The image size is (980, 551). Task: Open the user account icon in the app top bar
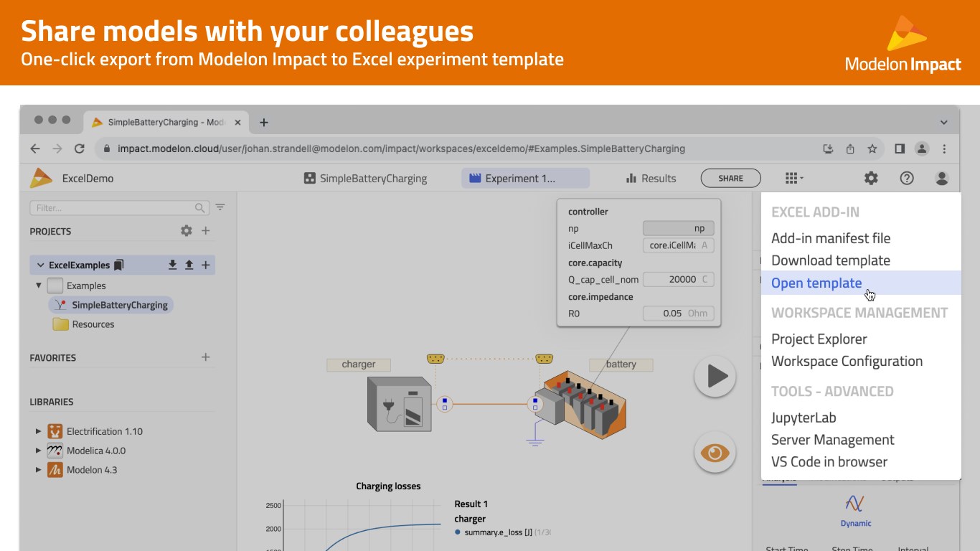(942, 178)
